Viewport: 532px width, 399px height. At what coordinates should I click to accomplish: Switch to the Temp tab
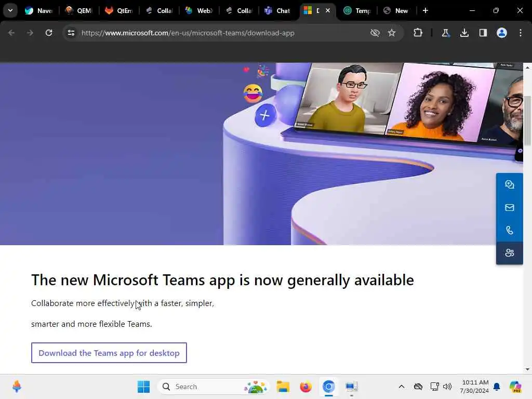pos(357,10)
